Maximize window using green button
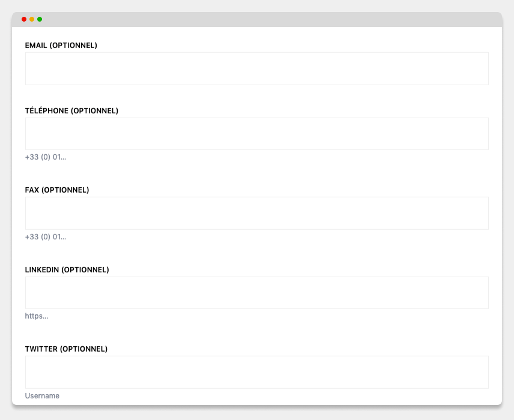This screenshot has width=514, height=420. point(40,19)
